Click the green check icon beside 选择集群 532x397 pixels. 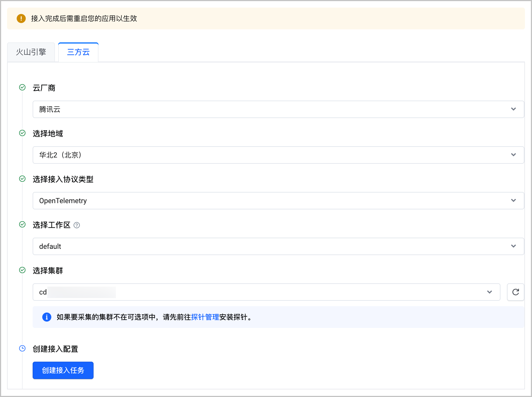(x=22, y=270)
